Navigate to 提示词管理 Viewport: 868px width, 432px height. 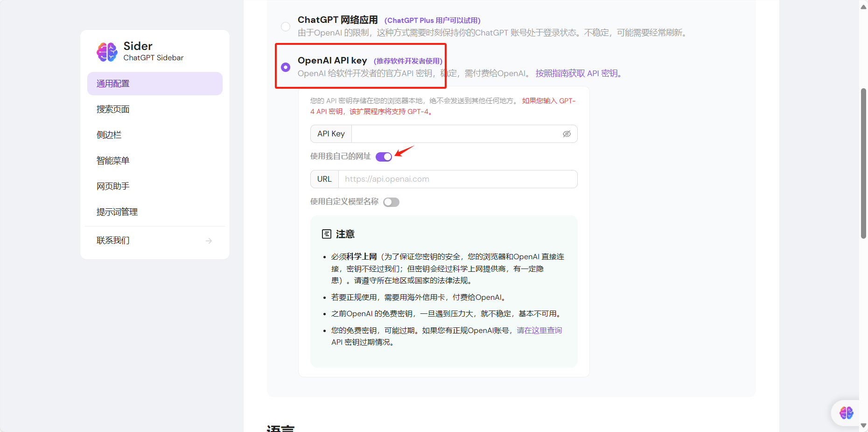155,212
